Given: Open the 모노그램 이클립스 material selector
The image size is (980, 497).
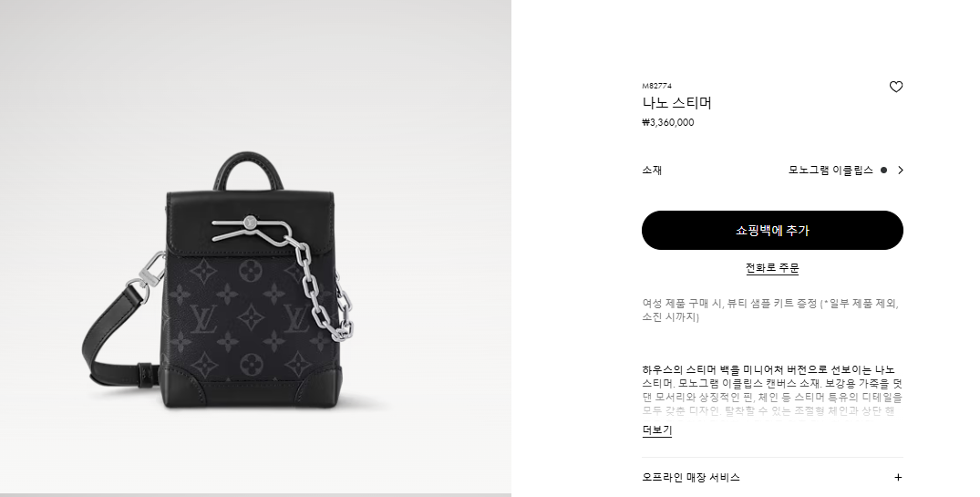Looking at the screenshot, I should pyautogui.click(x=830, y=170).
